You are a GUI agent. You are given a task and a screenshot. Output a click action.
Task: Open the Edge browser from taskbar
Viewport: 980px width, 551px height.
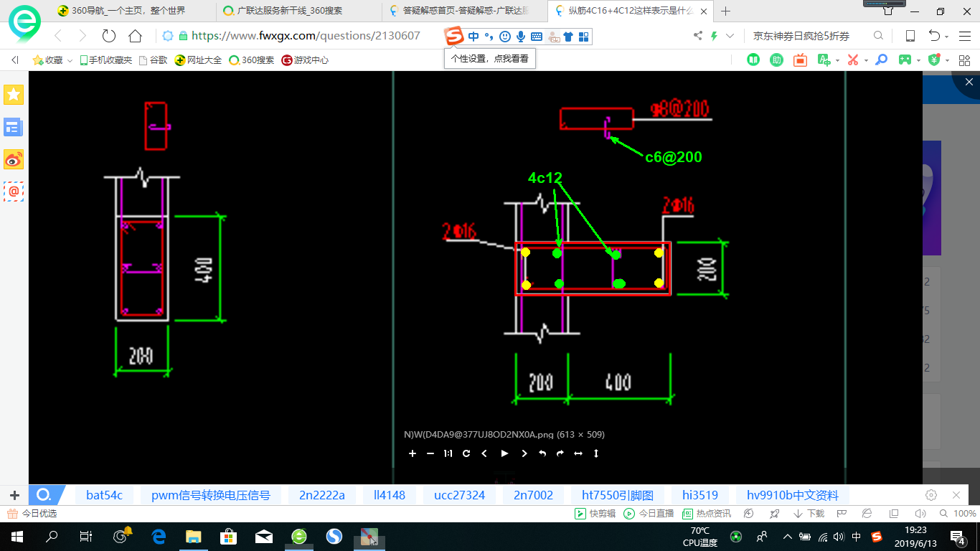(159, 536)
